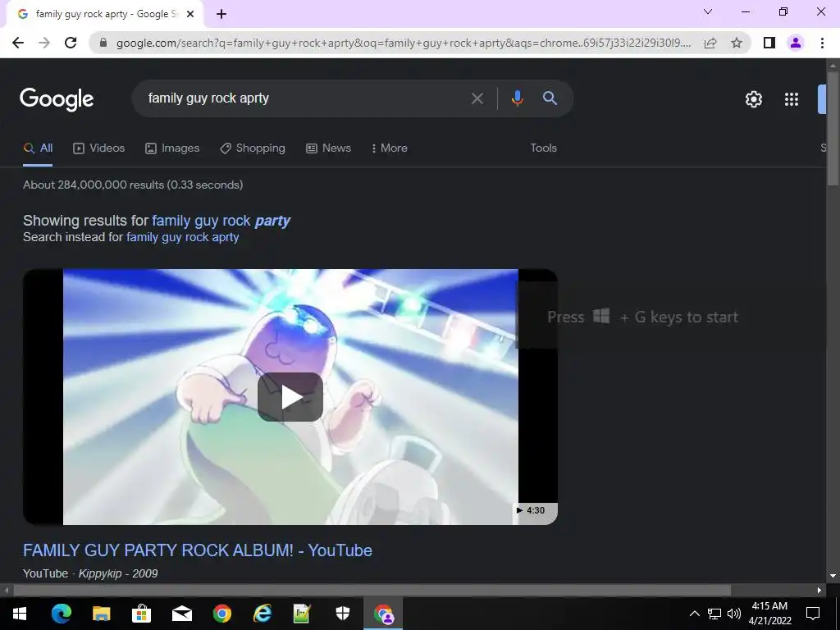Screen dimensions: 840x630
Task: Open File Explorer from taskbar
Action: coord(101,614)
